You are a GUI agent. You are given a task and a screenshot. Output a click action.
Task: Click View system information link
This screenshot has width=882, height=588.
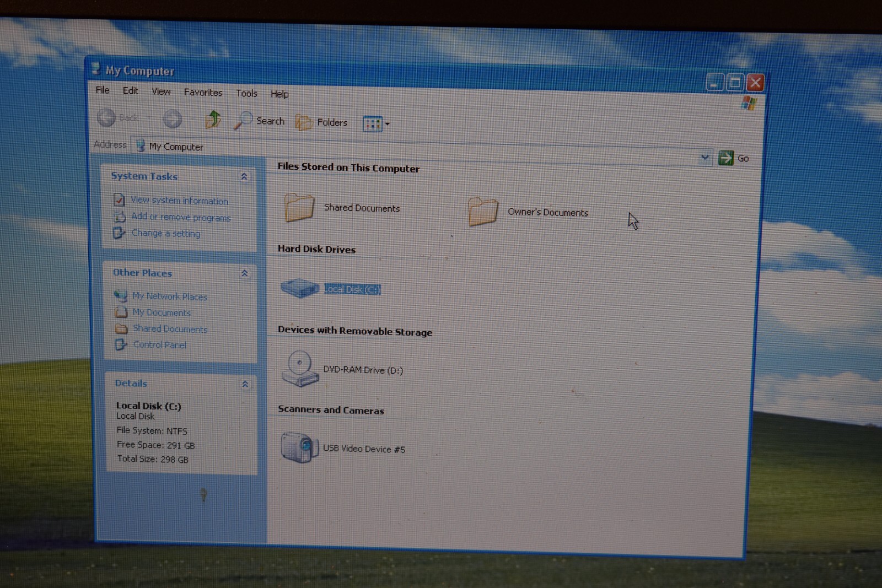(179, 200)
